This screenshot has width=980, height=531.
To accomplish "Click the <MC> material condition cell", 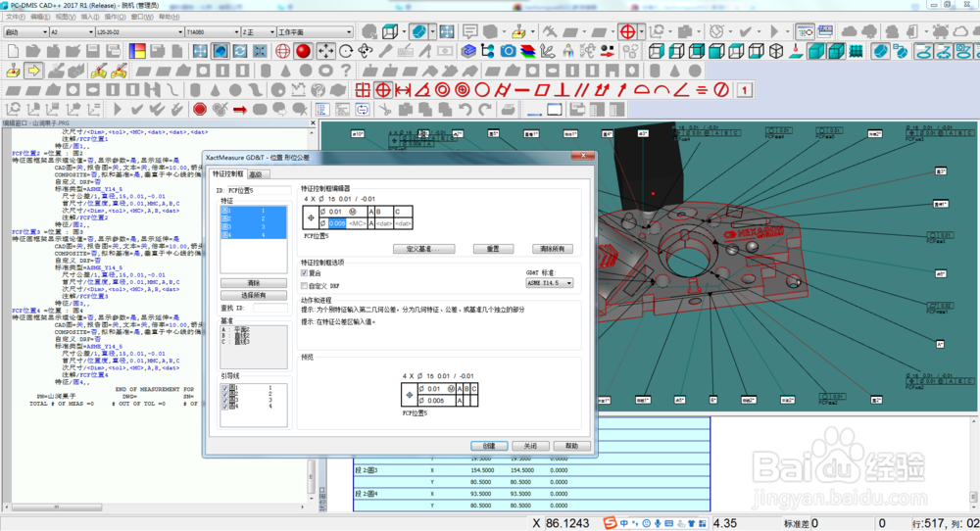I will pyautogui.click(x=357, y=223).
